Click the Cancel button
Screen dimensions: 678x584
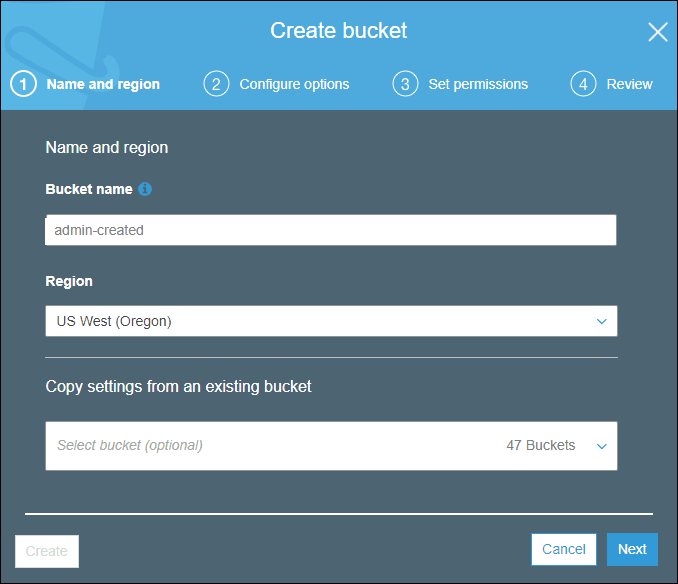(x=563, y=549)
